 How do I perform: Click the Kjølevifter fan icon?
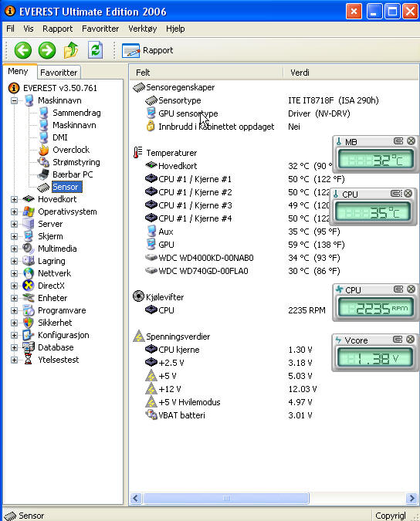(138, 296)
